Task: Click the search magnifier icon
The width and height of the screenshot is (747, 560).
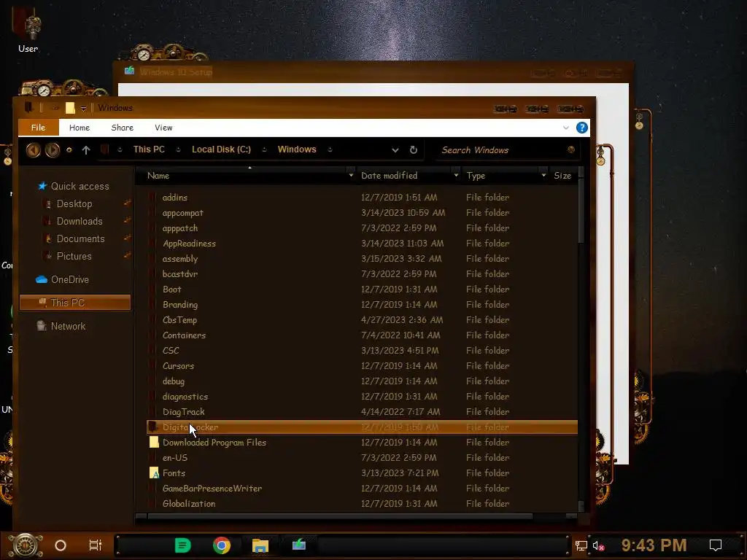Action: click(x=570, y=149)
